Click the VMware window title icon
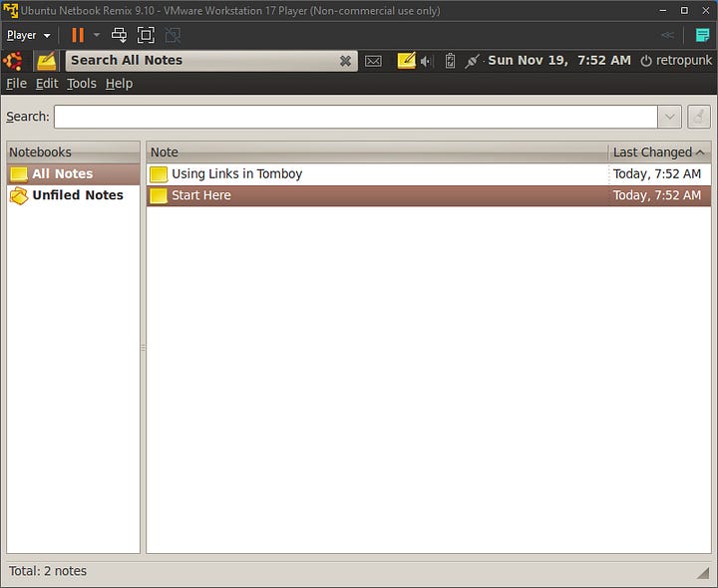This screenshot has height=588, width=718. click(x=11, y=10)
